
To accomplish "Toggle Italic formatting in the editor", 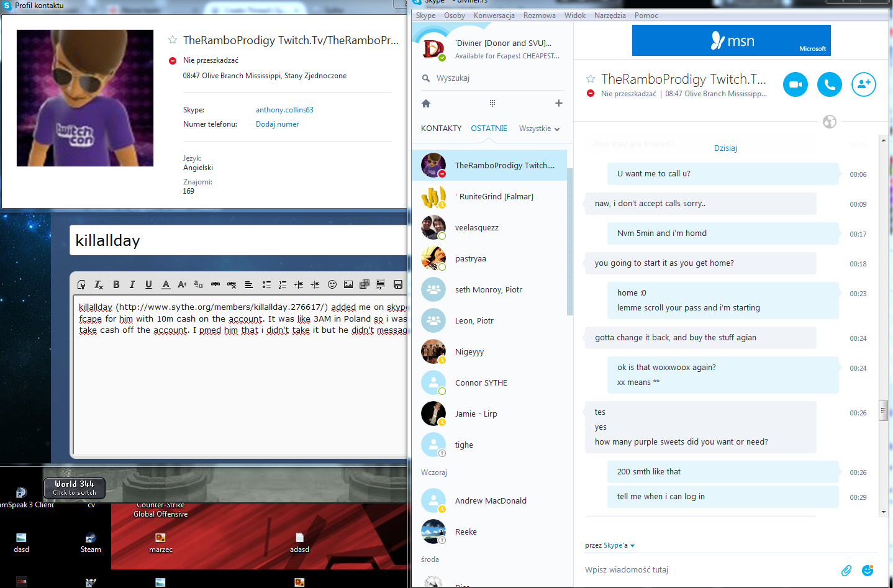I will [132, 284].
